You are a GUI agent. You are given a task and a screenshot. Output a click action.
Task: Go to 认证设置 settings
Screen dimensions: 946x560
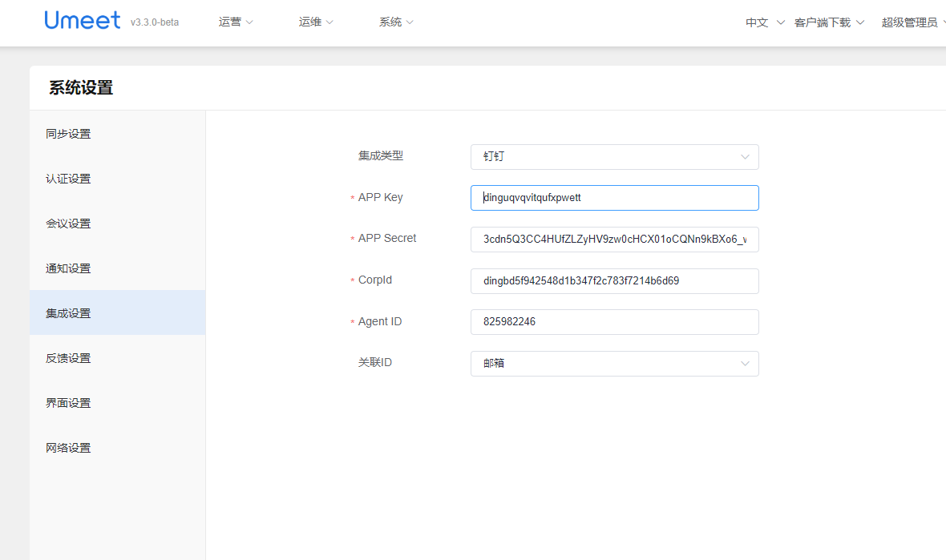point(69,179)
